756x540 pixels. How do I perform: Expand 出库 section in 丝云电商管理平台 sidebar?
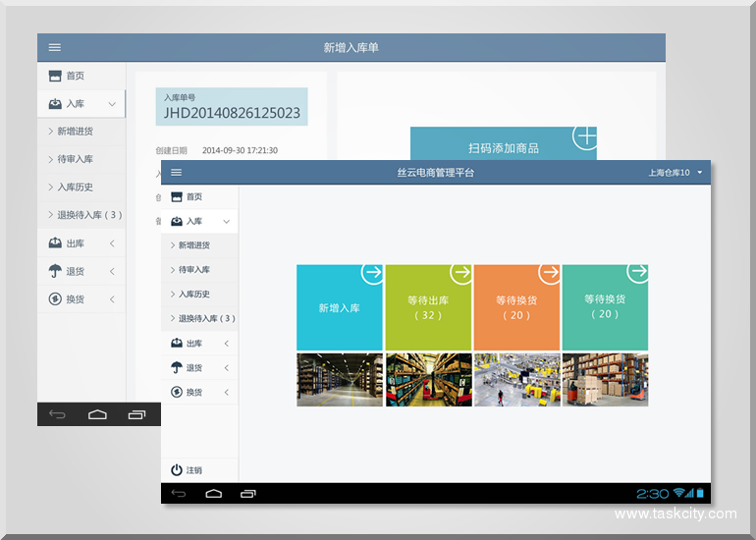coord(227,344)
